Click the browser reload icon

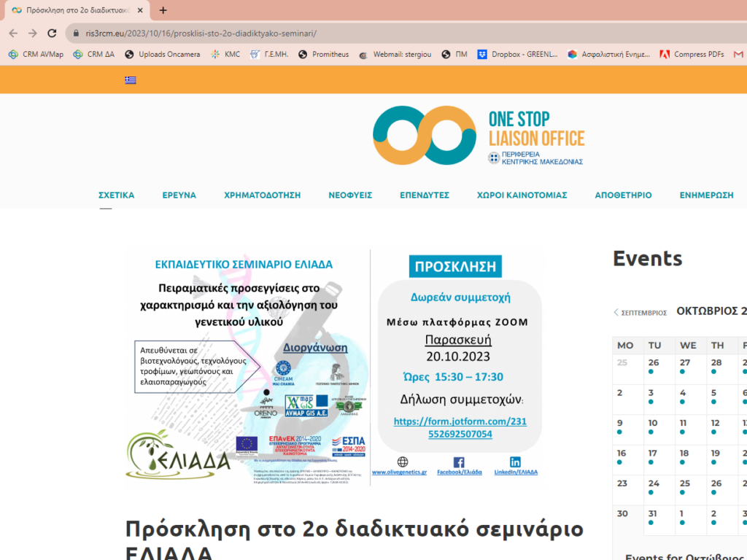coord(52,34)
